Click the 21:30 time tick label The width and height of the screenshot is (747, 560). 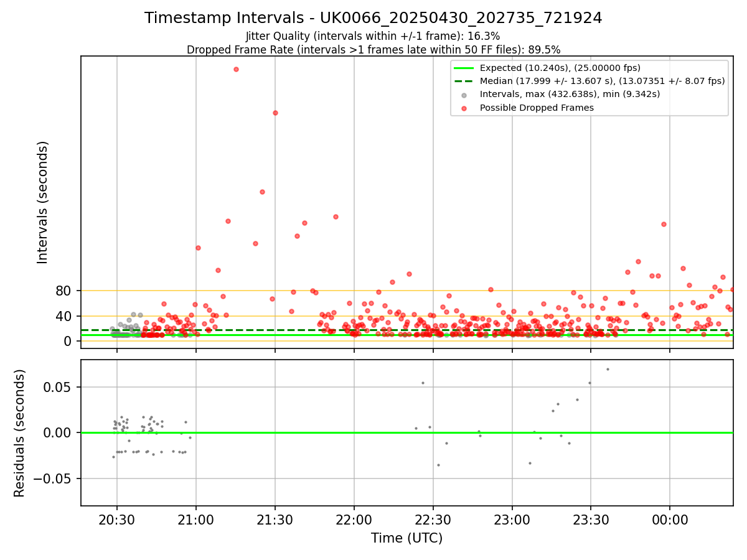[275, 520]
